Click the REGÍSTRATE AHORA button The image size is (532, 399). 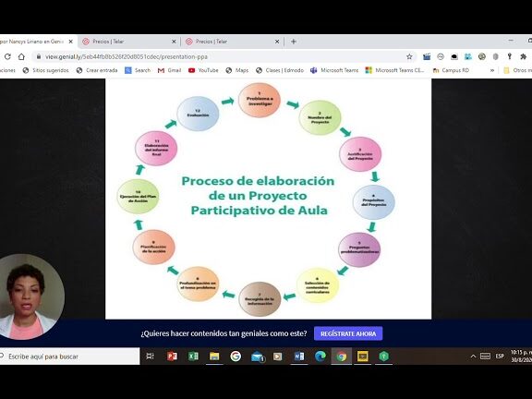point(348,333)
